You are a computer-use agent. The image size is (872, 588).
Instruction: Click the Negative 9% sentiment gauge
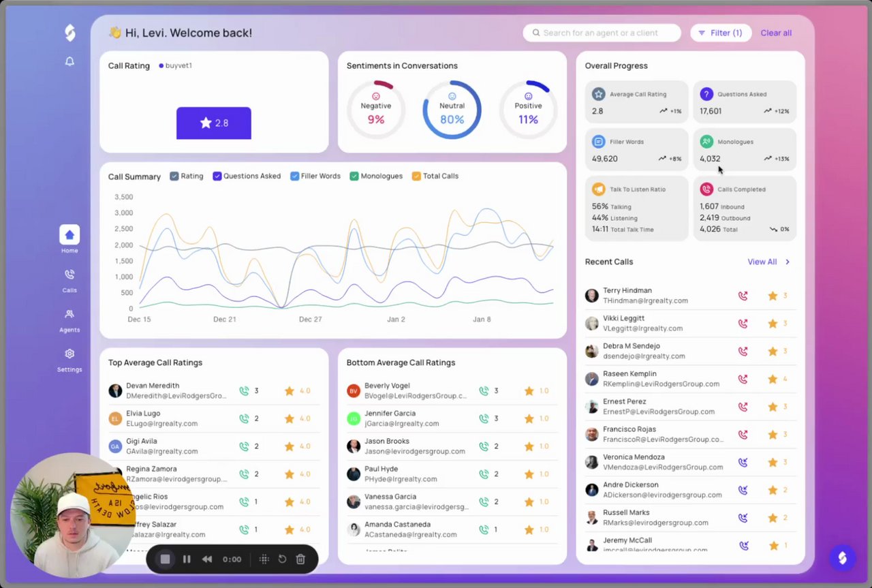tap(376, 110)
